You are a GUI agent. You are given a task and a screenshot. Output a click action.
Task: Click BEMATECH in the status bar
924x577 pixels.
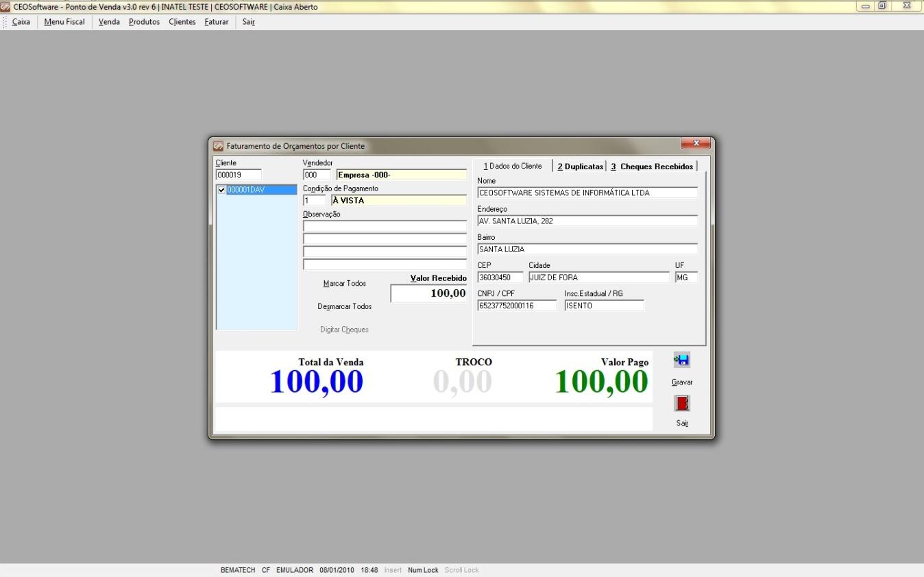click(x=238, y=570)
